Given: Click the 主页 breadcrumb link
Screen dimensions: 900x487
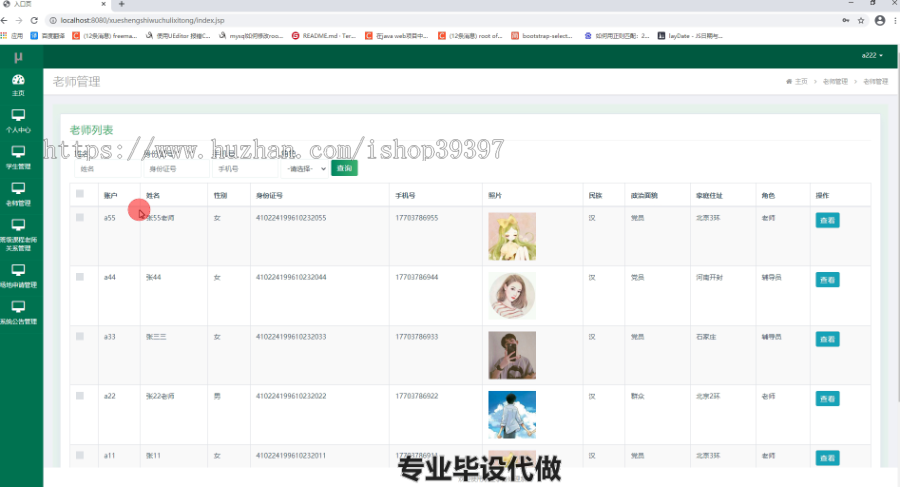Looking at the screenshot, I should coord(801,82).
